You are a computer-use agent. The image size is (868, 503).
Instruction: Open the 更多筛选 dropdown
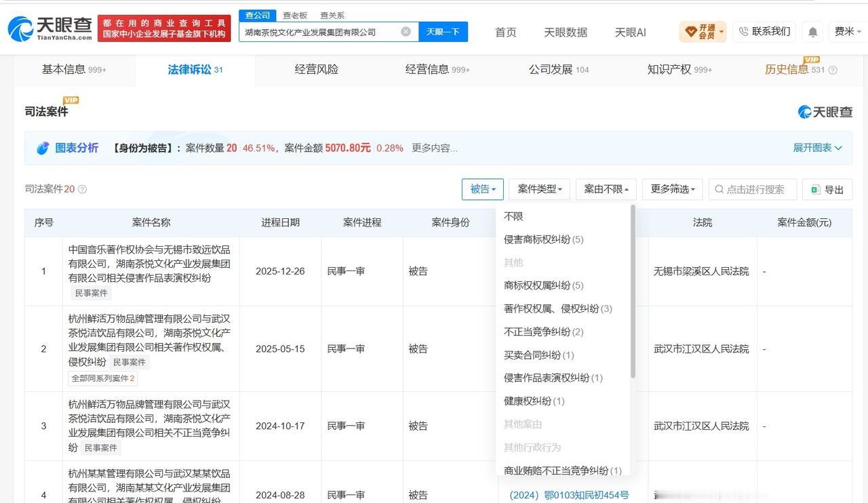click(673, 189)
